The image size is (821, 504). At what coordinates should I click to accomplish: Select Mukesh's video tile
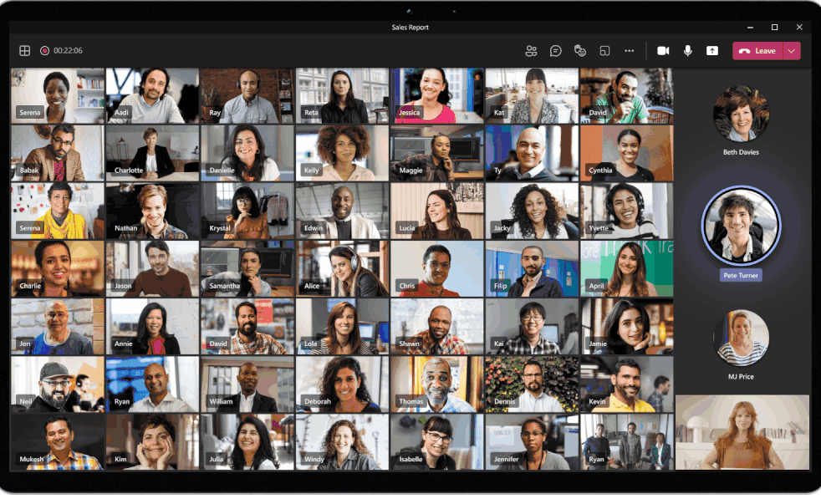(58, 441)
